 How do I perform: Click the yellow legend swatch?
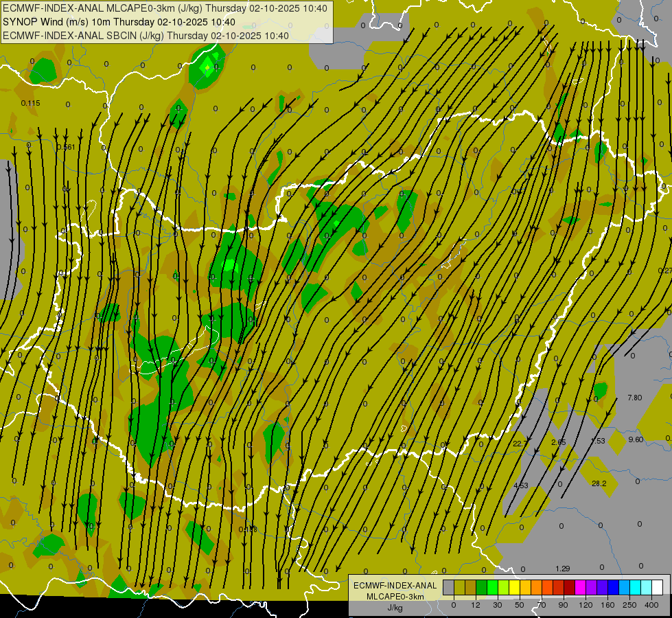(514, 587)
